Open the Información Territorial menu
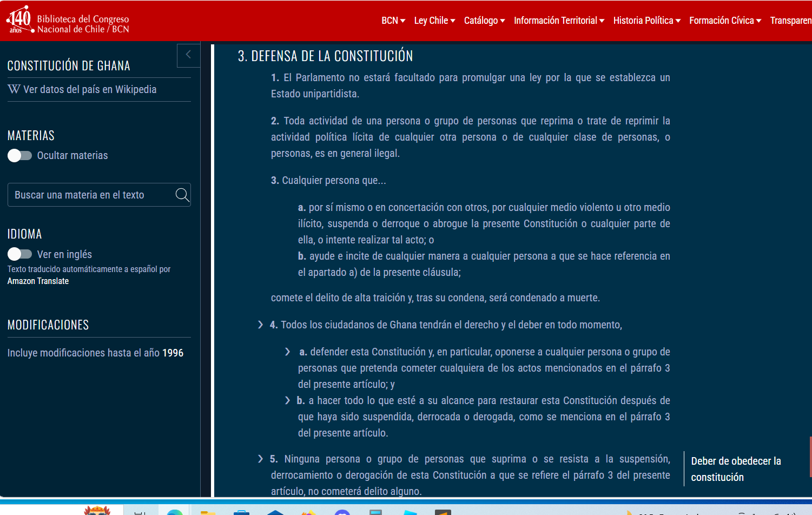Image resolution: width=812 pixels, height=515 pixels. [559, 21]
